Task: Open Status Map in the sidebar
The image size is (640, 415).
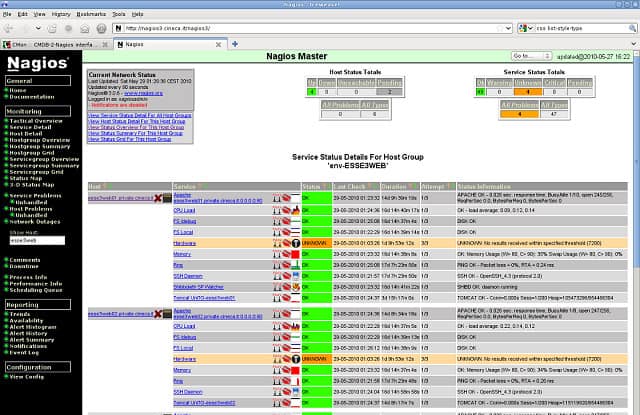Action: tap(26, 178)
